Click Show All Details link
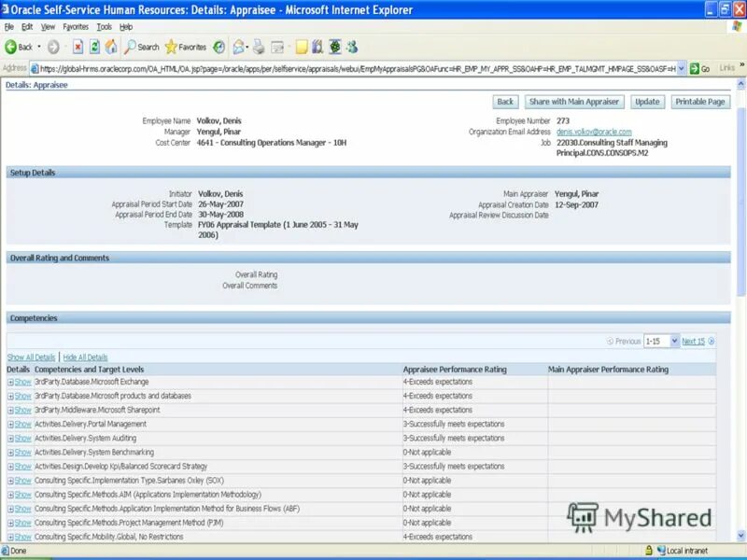Screen dimensions: 747x560 click(31, 357)
